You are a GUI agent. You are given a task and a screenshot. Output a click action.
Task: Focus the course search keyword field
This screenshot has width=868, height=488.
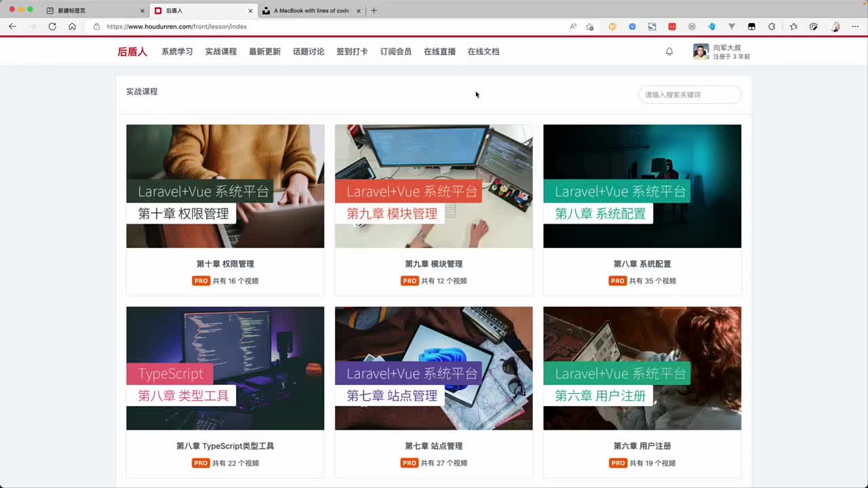pyautogui.click(x=690, y=95)
